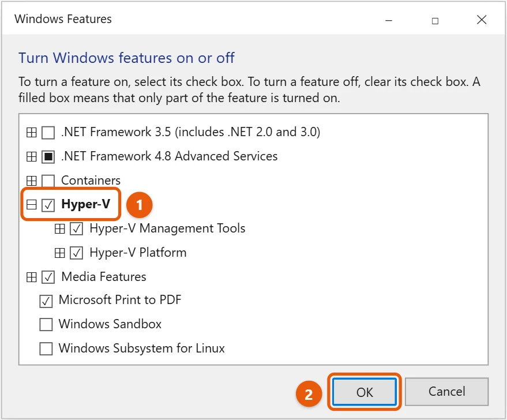Uncheck the Hyper-V Platform checkbox

pos(77,253)
